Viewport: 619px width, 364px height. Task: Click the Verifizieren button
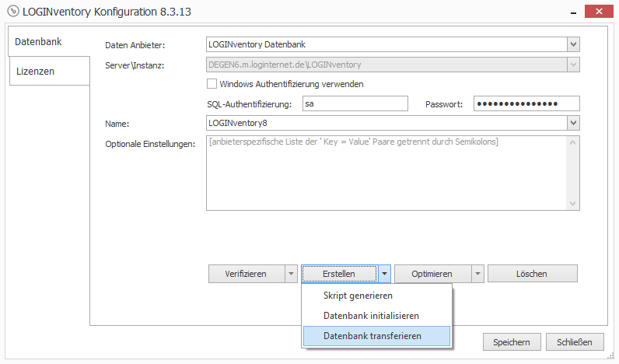click(247, 274)
